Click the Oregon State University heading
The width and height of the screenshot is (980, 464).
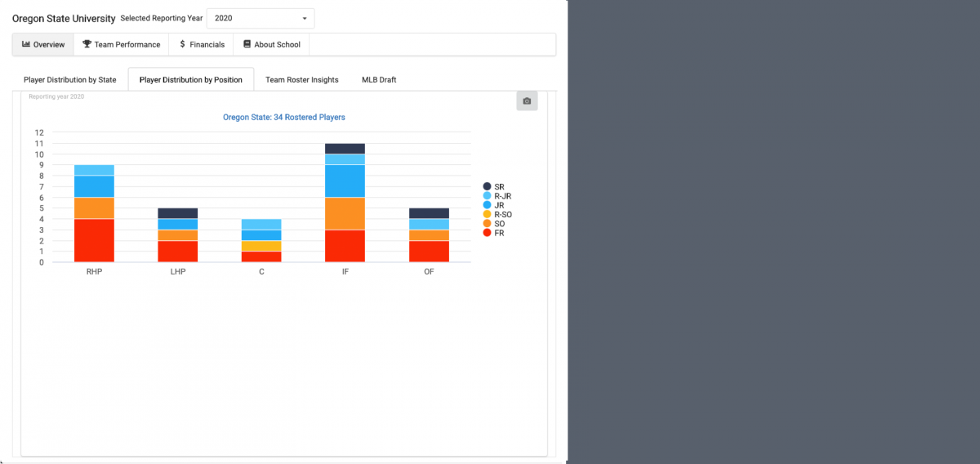pyautogui.click(x=64, y=18)
